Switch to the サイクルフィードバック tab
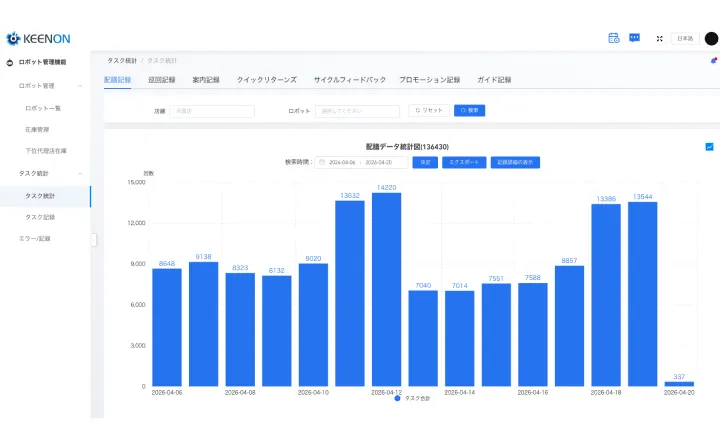The image size is (720, 445). (349, 79)
